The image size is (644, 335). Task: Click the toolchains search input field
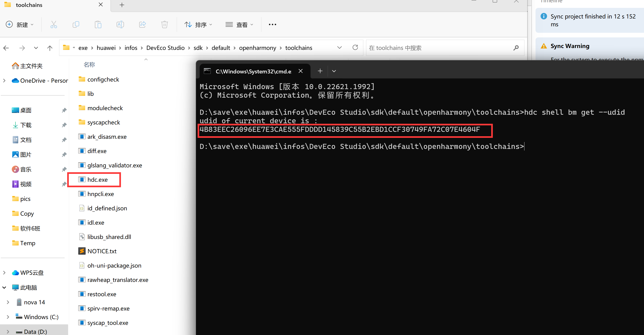[437, 48]
